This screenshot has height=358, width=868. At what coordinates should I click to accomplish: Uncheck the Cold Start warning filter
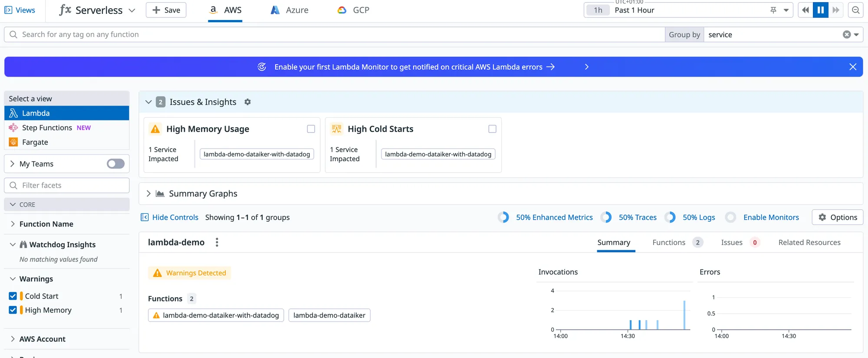click(x=13, y=296)
